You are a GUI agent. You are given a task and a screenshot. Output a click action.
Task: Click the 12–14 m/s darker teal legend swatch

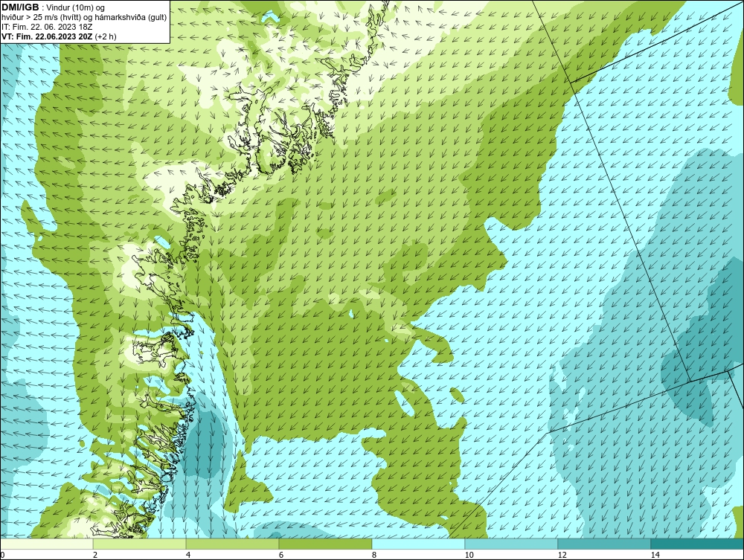click(x=604, y=544)
